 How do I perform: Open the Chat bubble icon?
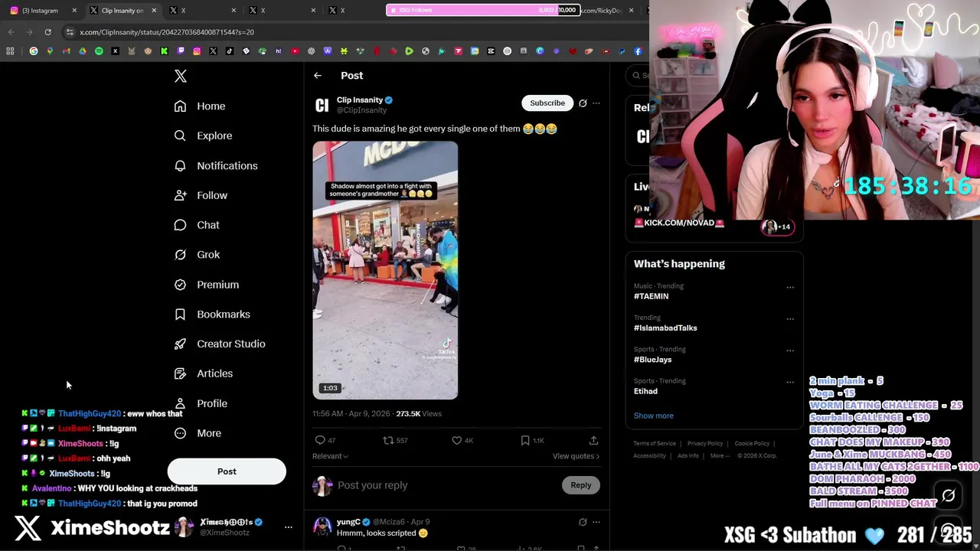point(180,225)
